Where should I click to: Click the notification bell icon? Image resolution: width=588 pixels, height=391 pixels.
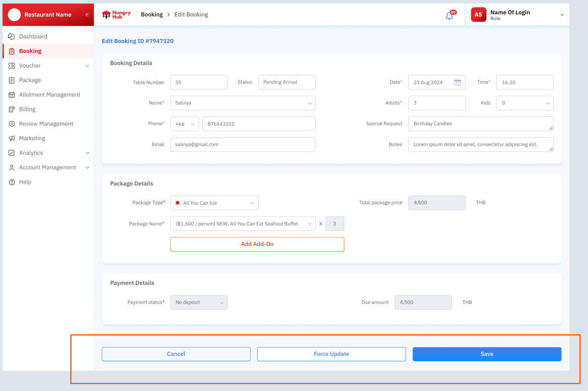tap(449, 16)
